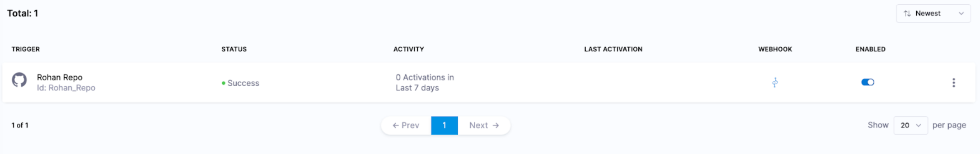Click the sort arrows icon beside Newest
Screen dimensions: 980x154
[x=907, y=14]
